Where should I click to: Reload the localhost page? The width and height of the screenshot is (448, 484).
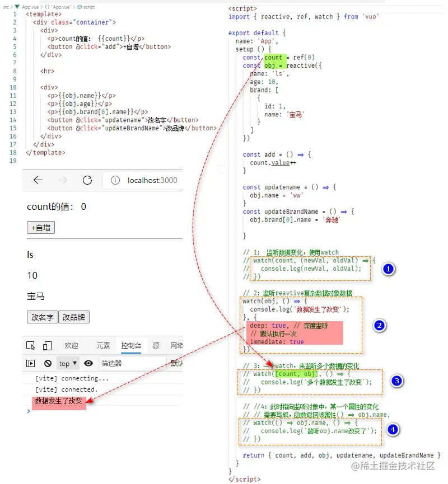87,180
